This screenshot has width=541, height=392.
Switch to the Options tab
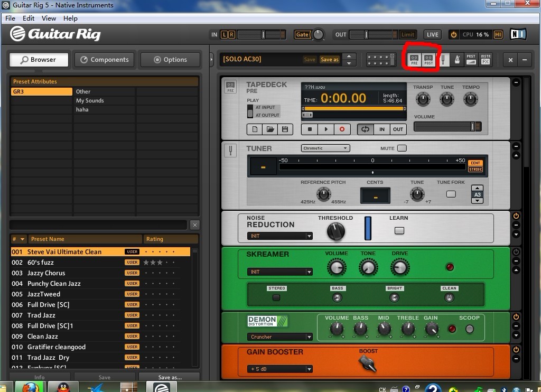click(x=171, y=60)
